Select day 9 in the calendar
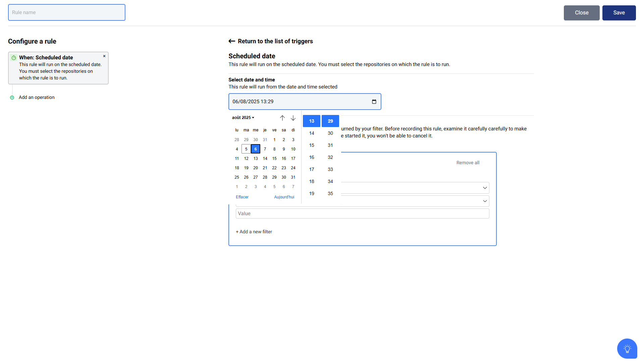 [284, 149]
